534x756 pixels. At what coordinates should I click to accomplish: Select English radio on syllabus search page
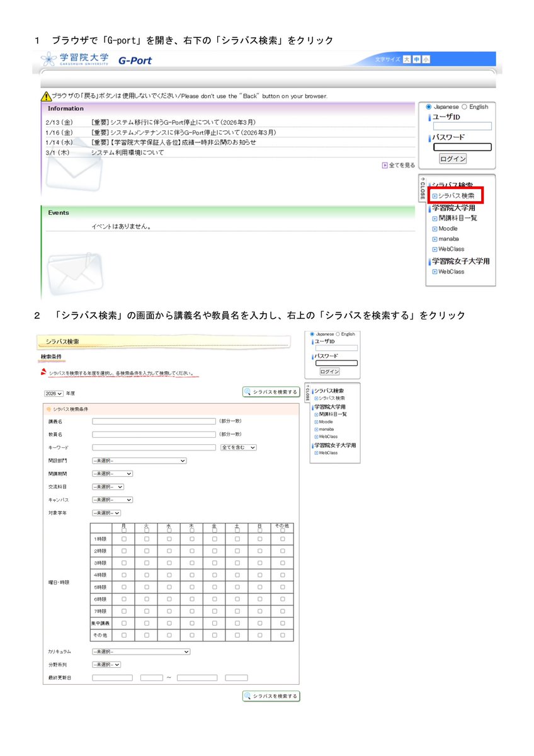tap(338, 334)
